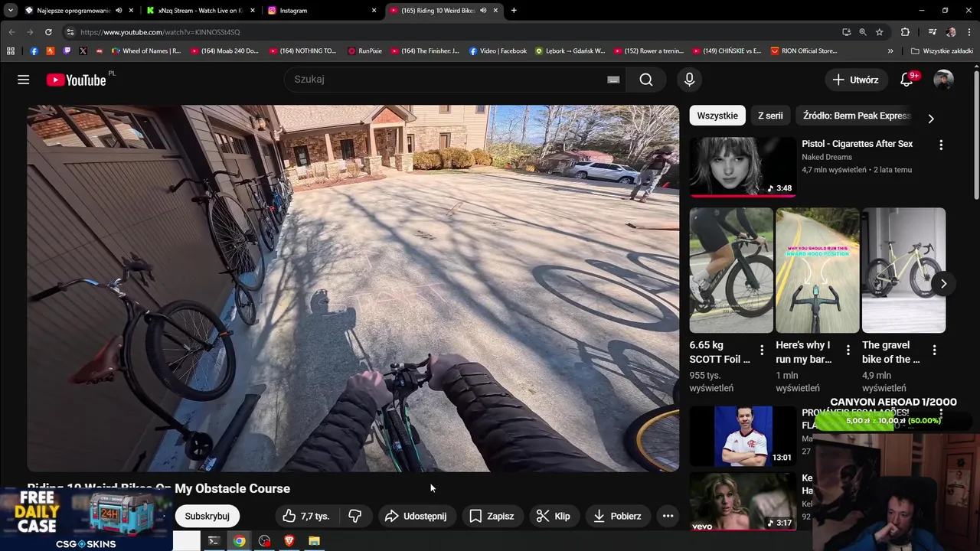This screenshot has width=980, height=551.
Task: Open Wheel of Names bookmark
Action: pyautogui.click(x=146, y=51)
